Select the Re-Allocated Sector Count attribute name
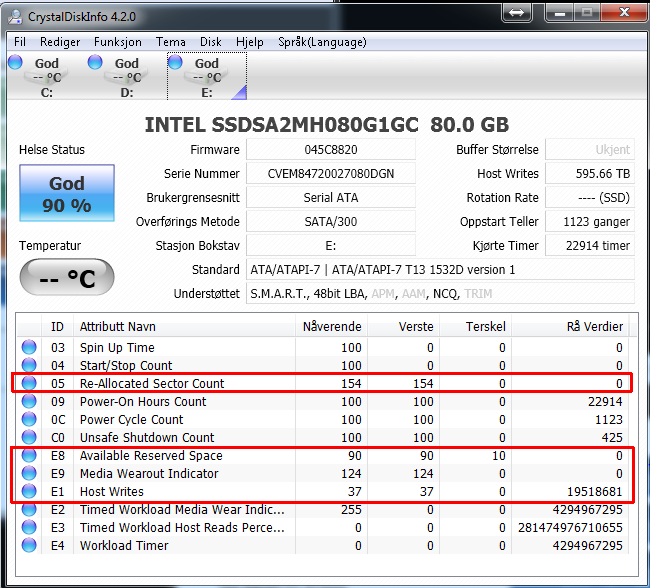The width and height of the screenshot is (650, 588). click(x=152, y=384)
